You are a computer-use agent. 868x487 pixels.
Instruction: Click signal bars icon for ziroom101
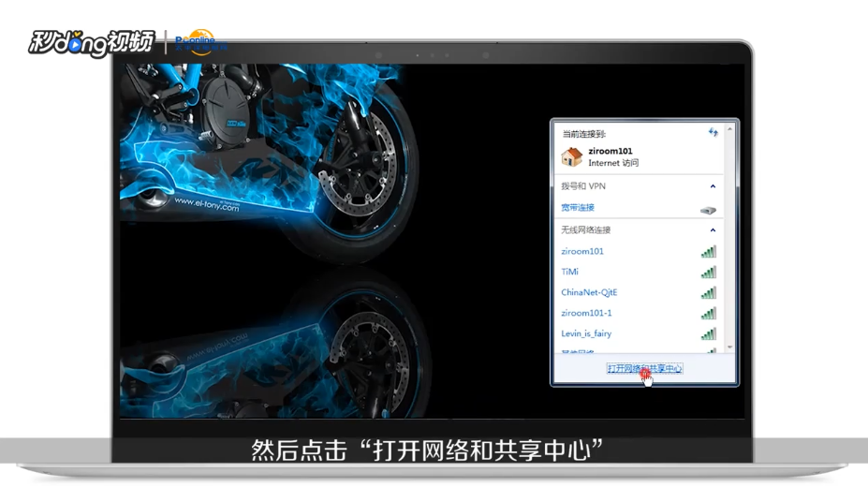click(709, 252)
